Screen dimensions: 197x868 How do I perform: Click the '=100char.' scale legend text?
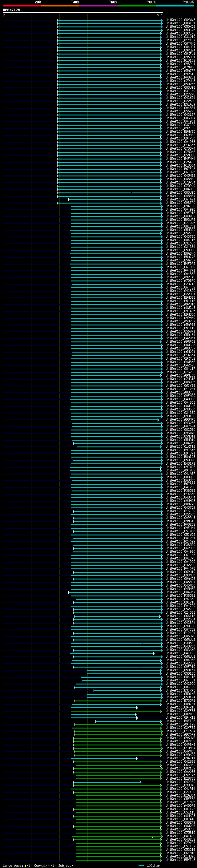[153, 866]
